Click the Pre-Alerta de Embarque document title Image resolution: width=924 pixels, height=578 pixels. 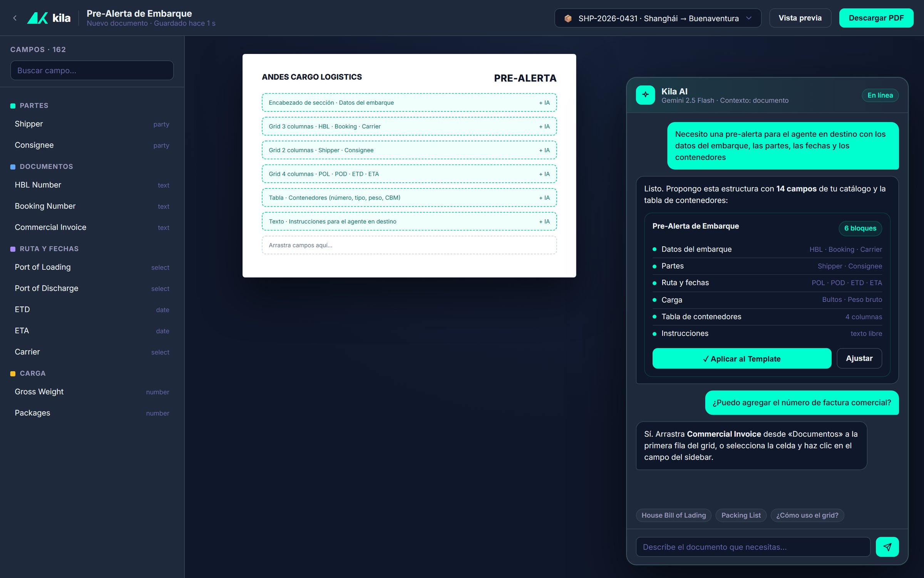point(139,13)
